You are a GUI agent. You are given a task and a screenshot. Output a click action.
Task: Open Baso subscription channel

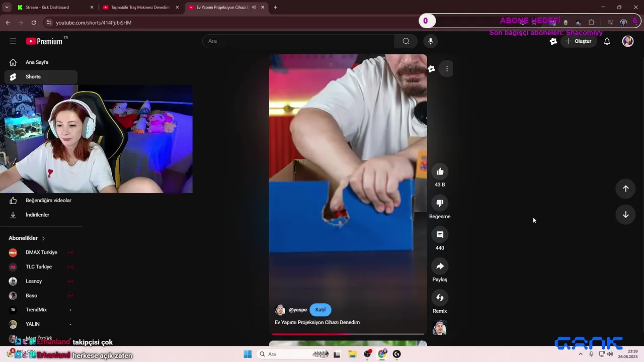41,296
